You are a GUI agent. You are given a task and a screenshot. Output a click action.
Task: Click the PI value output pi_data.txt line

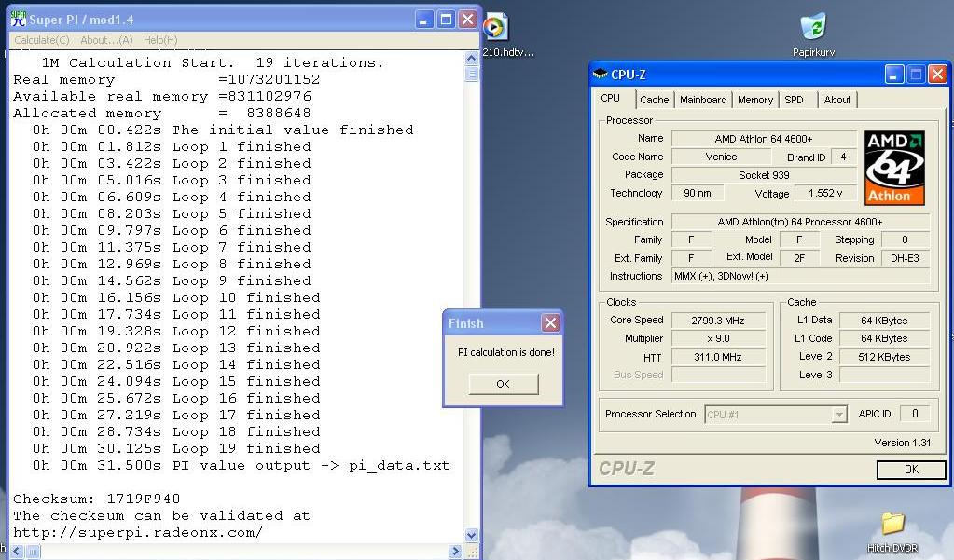click(x=241, y=466)
